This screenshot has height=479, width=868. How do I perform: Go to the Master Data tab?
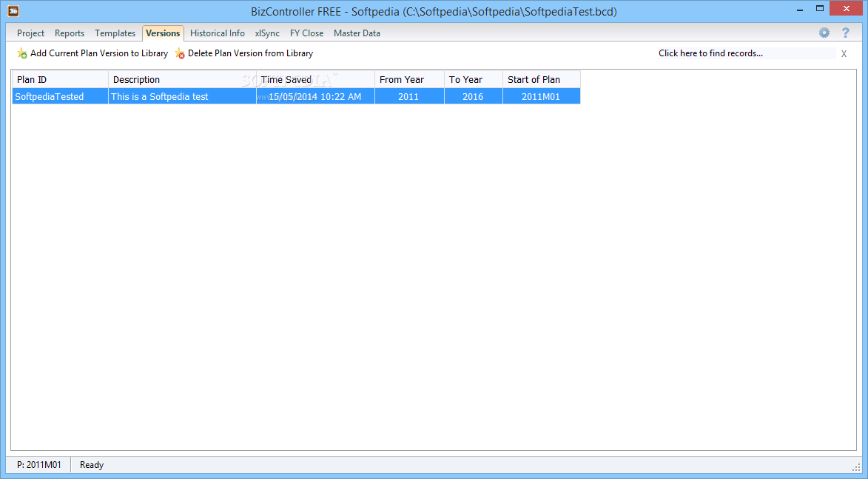pos(357,33)
